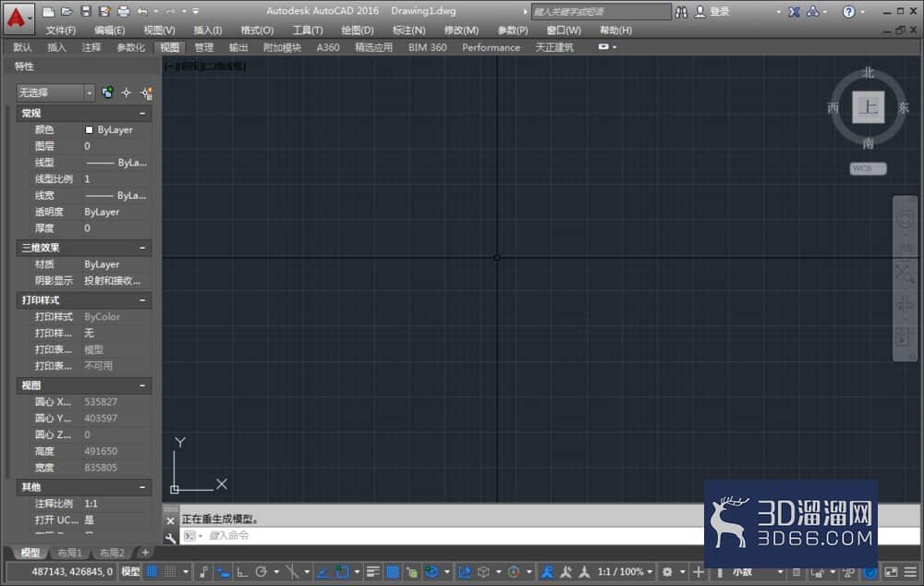Open Autodesk Exchange Apps icon

click(x=795, y=12)
